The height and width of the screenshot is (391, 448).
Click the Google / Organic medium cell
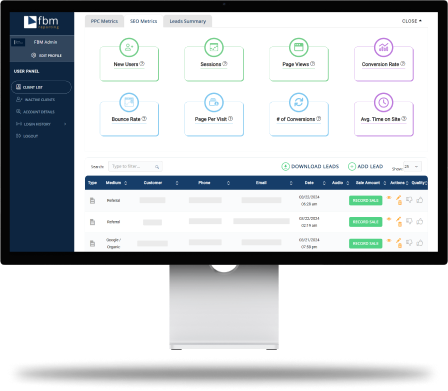pos(113,243)
